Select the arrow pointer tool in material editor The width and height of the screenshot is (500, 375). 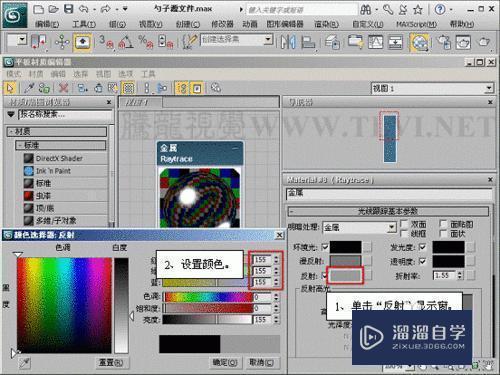10,88
